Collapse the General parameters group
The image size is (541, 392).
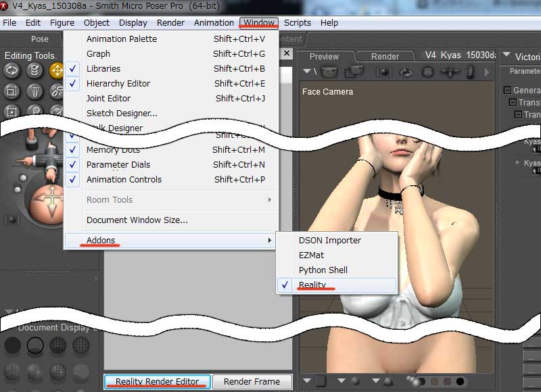click(507, 91)
